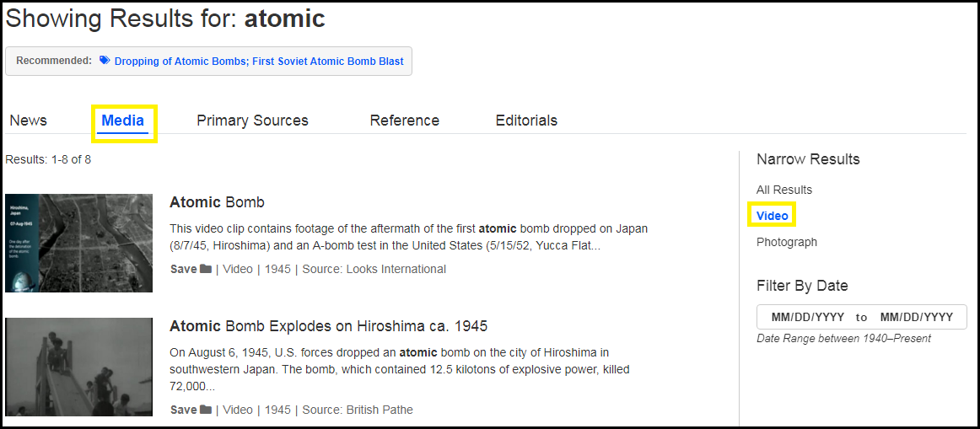Filter results by Video in sidebar
This screenshot has width=980, height=429.
[x=772, y=216]
